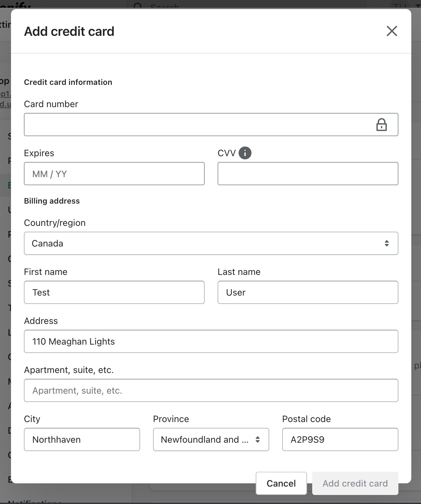Click the CVV input field
The image size is (421, 504).
[308, 174]
